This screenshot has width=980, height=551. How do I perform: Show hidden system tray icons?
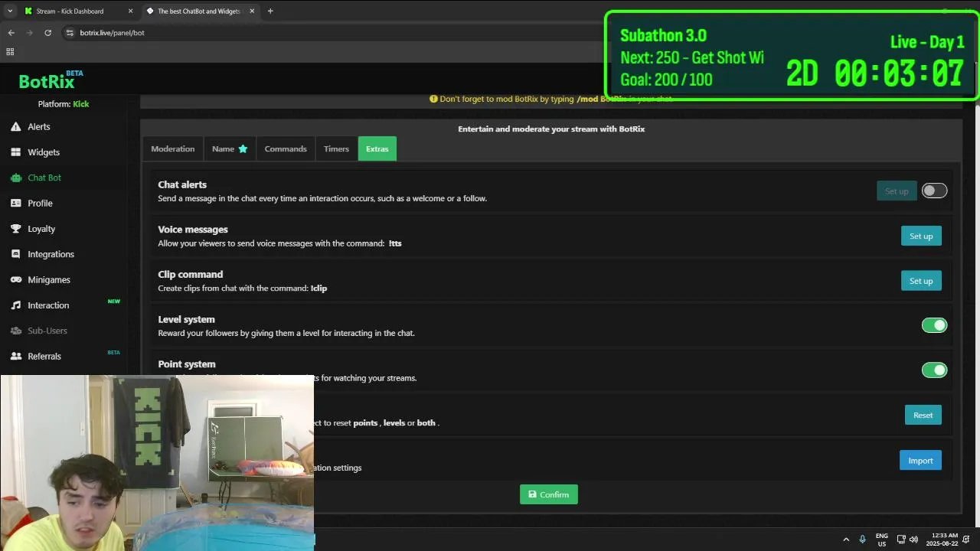(x=846, y=540)
